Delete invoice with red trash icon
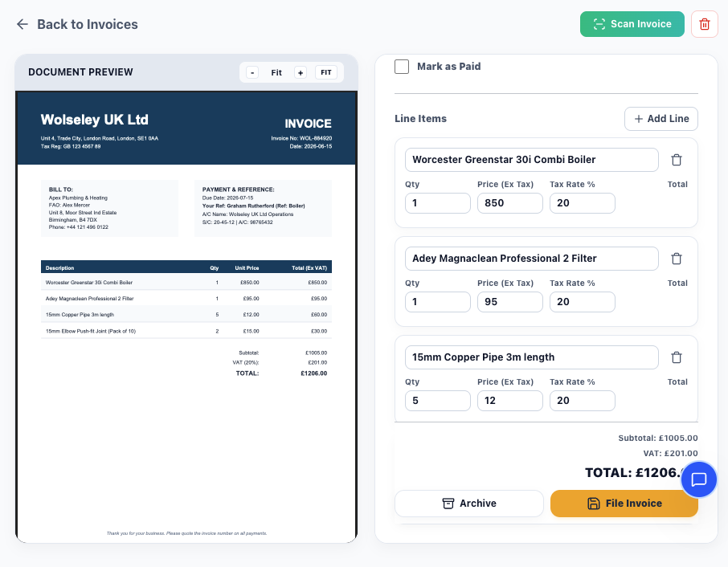Screen dimensions: 728x567 pyautogui.click(x=705, y=24)
